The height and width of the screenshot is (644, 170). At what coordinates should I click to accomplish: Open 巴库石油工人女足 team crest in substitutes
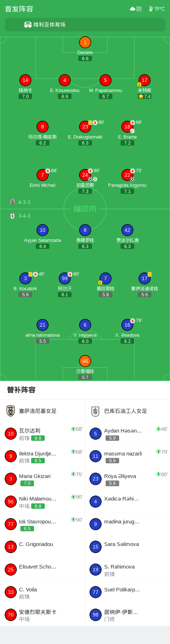click(x=96, y=411)
